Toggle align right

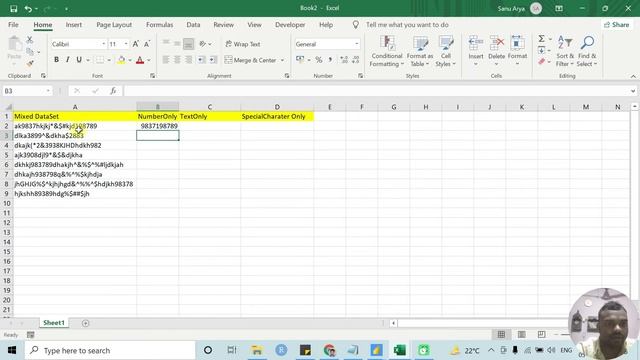(x=188, y=60)
